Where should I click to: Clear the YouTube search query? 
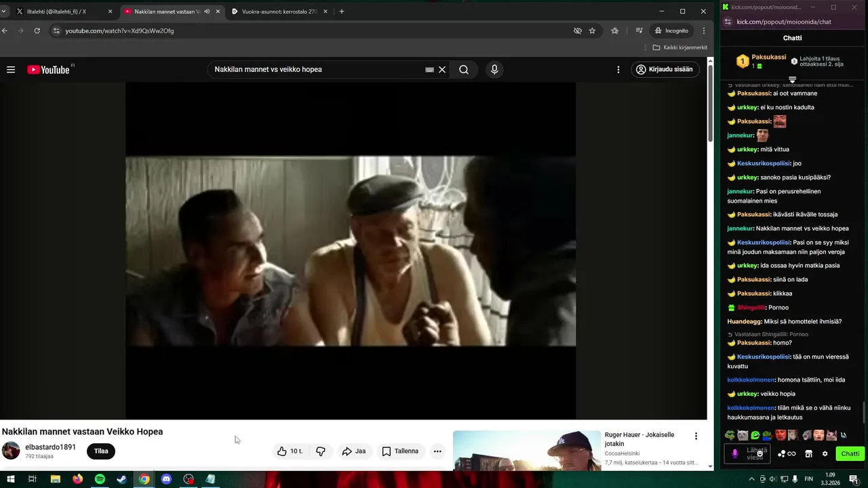[442, 70]
